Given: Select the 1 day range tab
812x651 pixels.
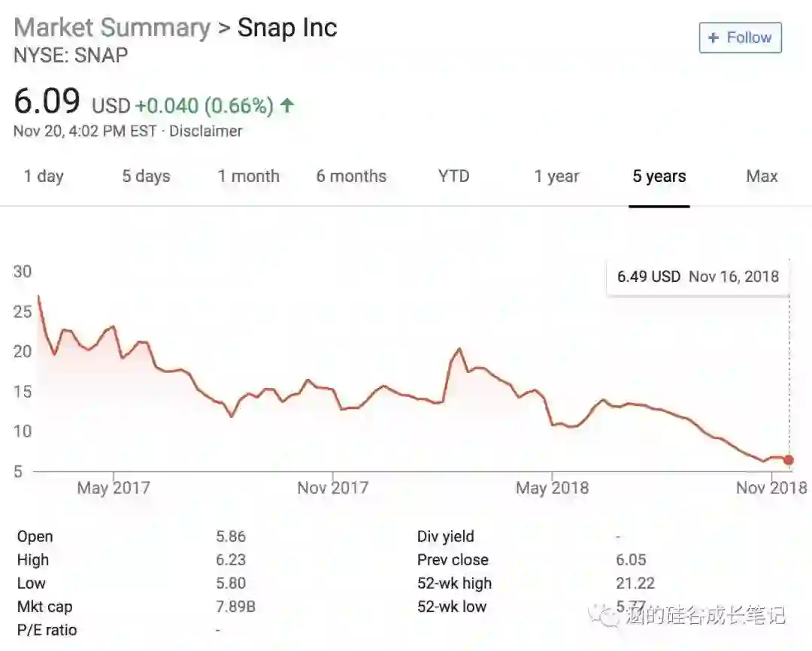Looking at the screenshot, I should [x=44, y=177].
